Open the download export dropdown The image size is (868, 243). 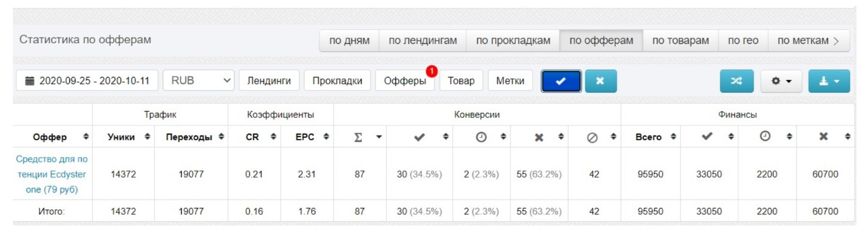tap(829, 82)
